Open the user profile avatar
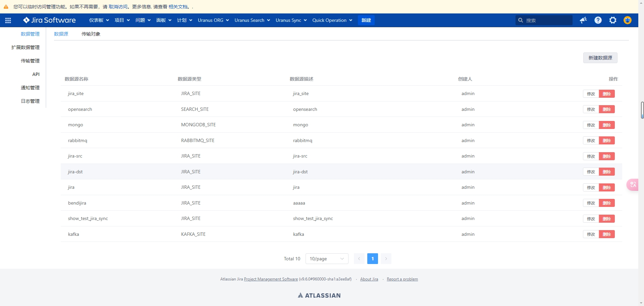Image resolution: width=644 pixels, height=306 pixels. pyautogui.click(x=628, y=20)
